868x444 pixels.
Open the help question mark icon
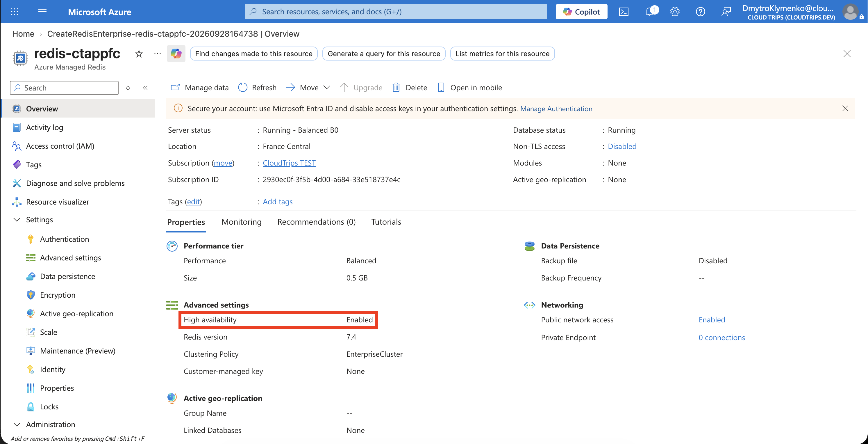coord(700,12)
